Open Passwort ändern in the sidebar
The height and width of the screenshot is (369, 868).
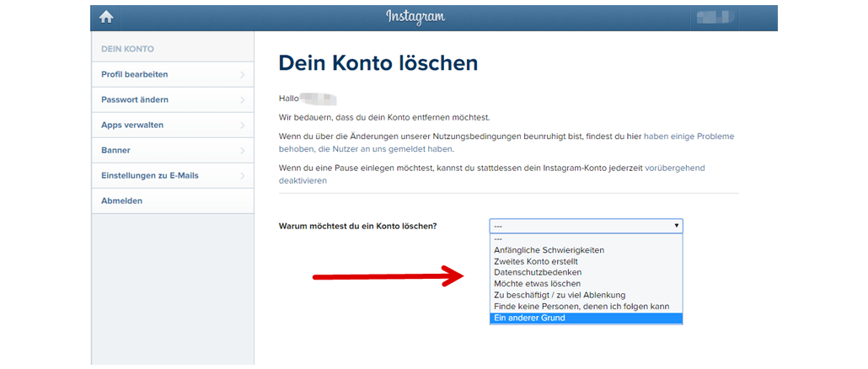click(x=172, y=99)
